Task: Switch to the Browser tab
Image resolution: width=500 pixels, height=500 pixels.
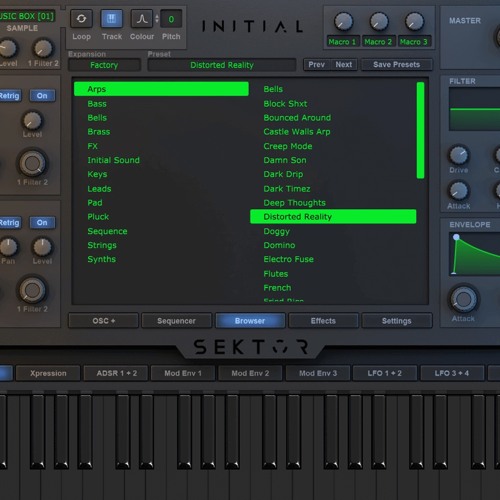Action: (250, 321)
